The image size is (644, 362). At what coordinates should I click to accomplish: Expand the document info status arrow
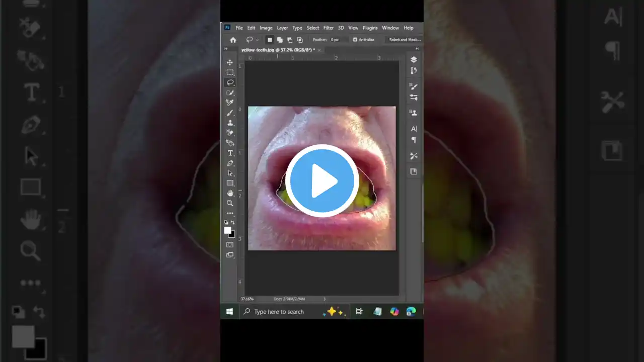[325, 299]
